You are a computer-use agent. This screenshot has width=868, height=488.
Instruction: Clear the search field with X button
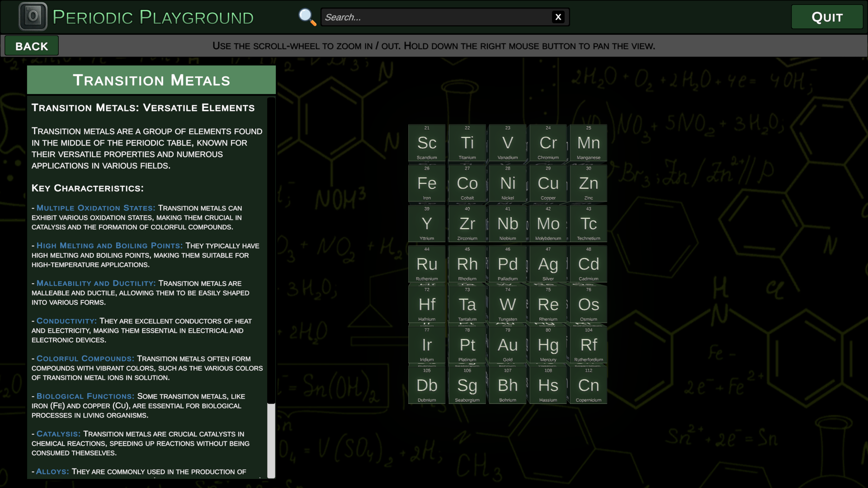tap(558, 17)
